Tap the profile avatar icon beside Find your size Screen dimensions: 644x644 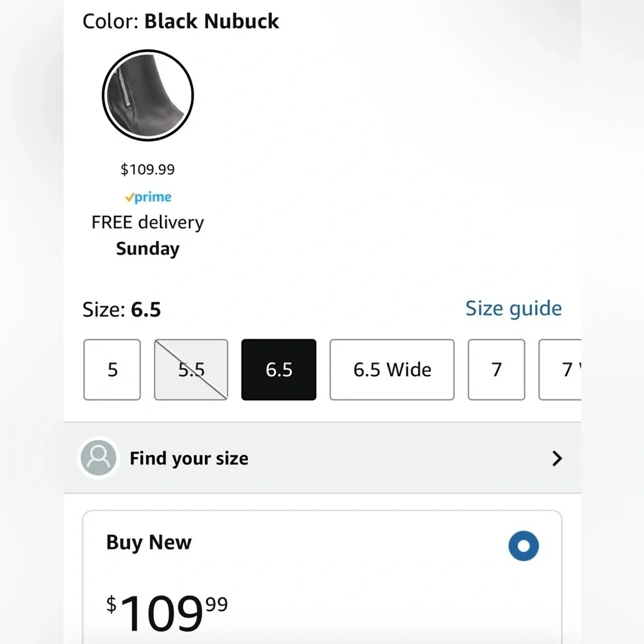99,457
